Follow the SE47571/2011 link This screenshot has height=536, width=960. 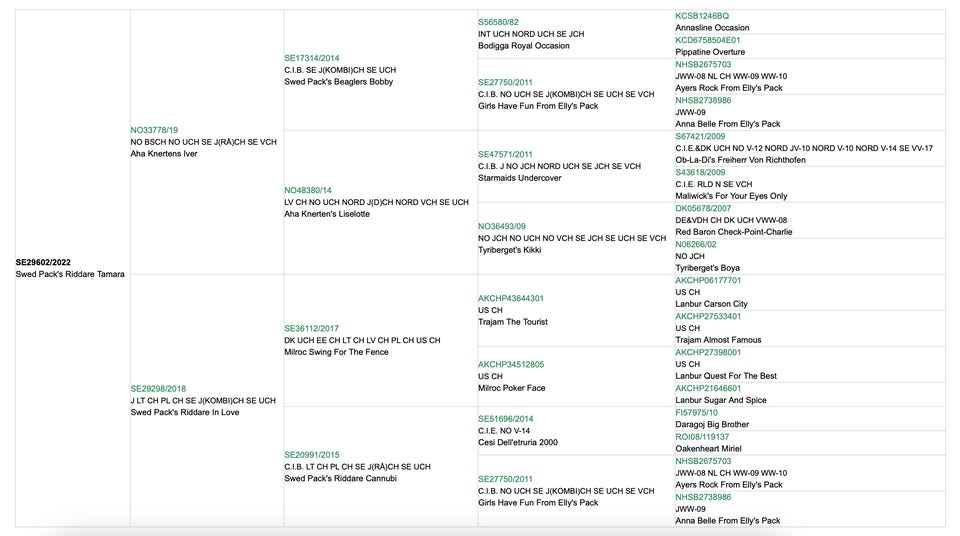click(x=506, y=154)
